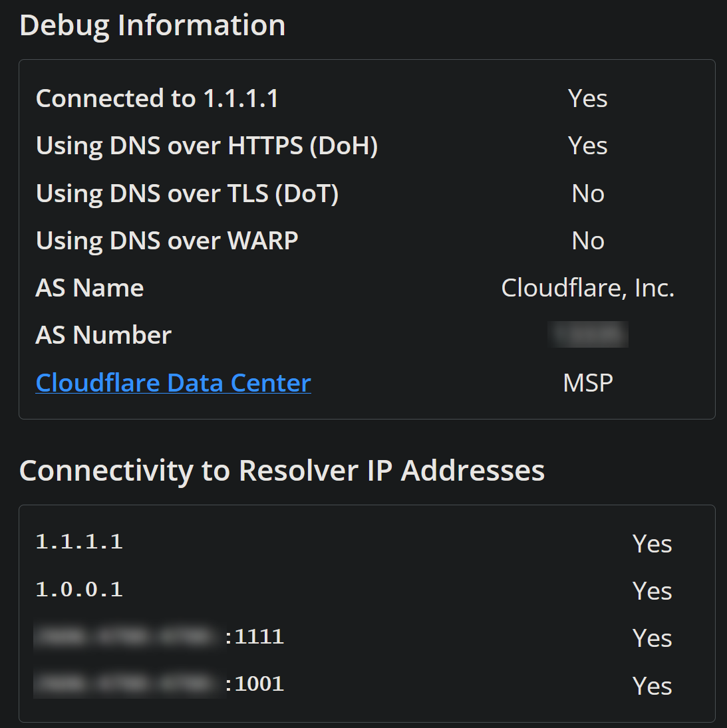Click the Yes value for the :1001 address

coord(653,686)
